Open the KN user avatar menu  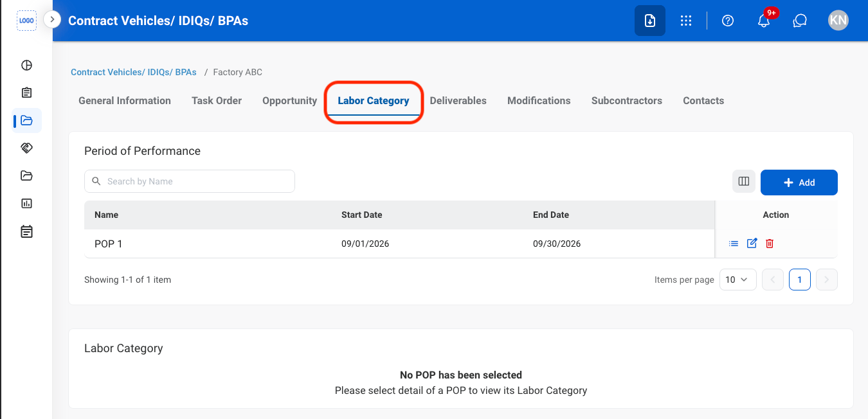pyautogui.click(x=838, y=21)
